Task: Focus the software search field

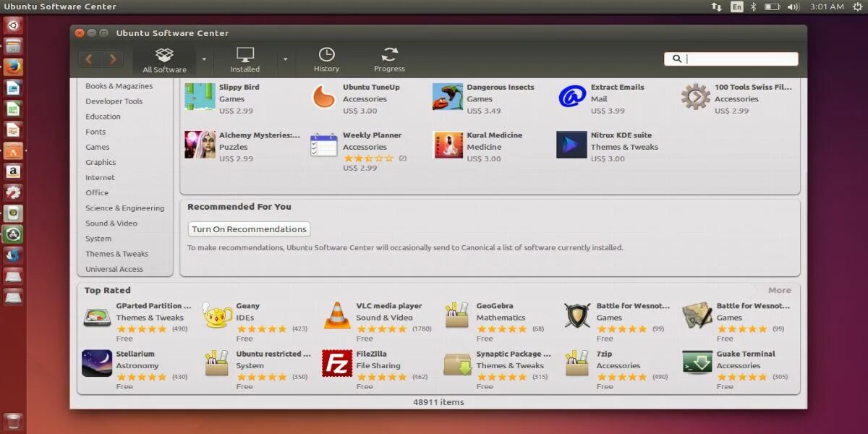Action: tap(731, 59)
